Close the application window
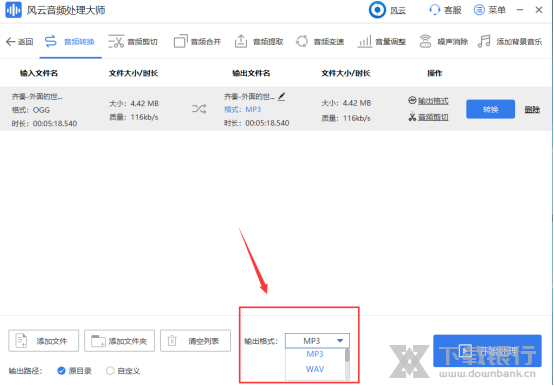Screen dimensions: 554x386 pos(539,10)
